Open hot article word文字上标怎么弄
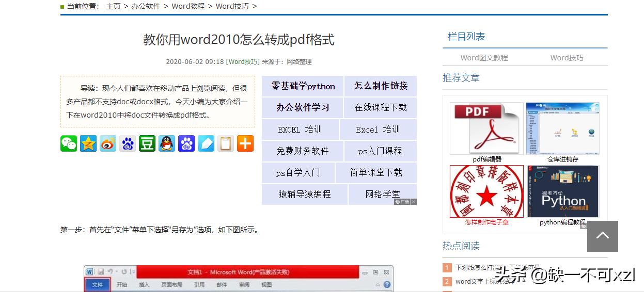 point(485,282)
